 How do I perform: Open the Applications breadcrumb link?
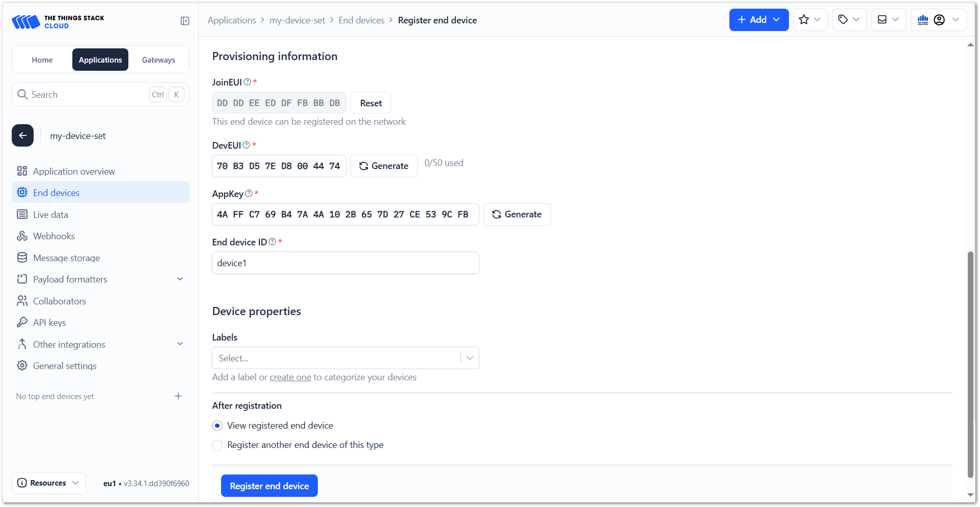pos(232,20)
